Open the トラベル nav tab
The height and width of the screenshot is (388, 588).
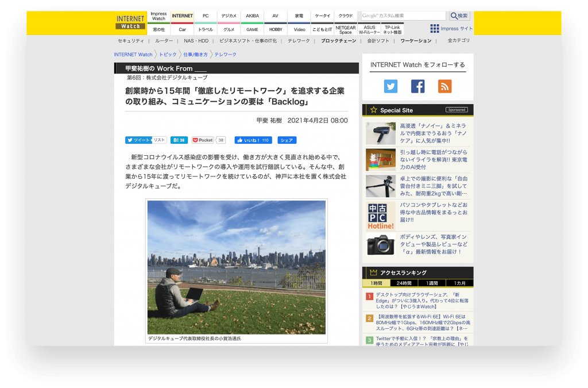(206, 29)
